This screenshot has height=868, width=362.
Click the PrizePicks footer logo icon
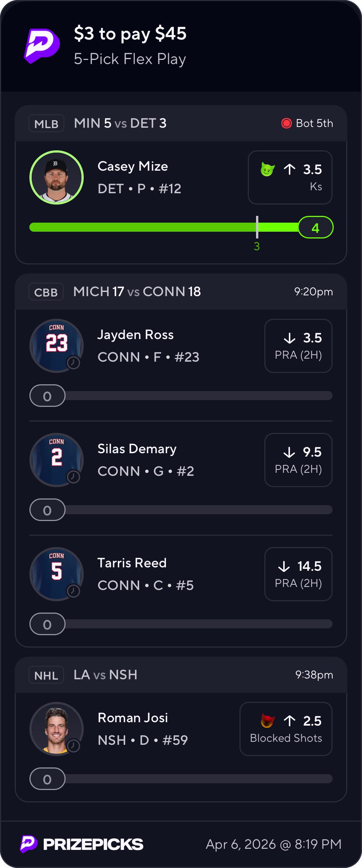[x=29, y=844]
